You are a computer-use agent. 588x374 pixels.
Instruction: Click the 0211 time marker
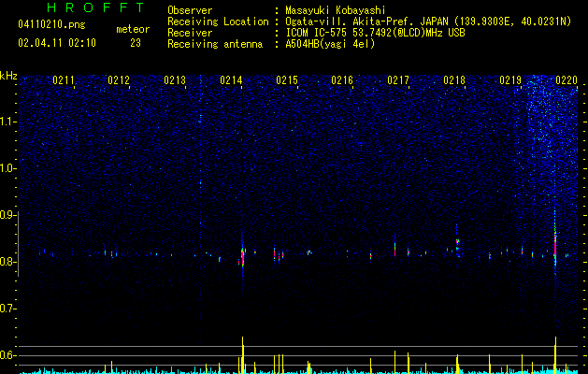point(63,80)
